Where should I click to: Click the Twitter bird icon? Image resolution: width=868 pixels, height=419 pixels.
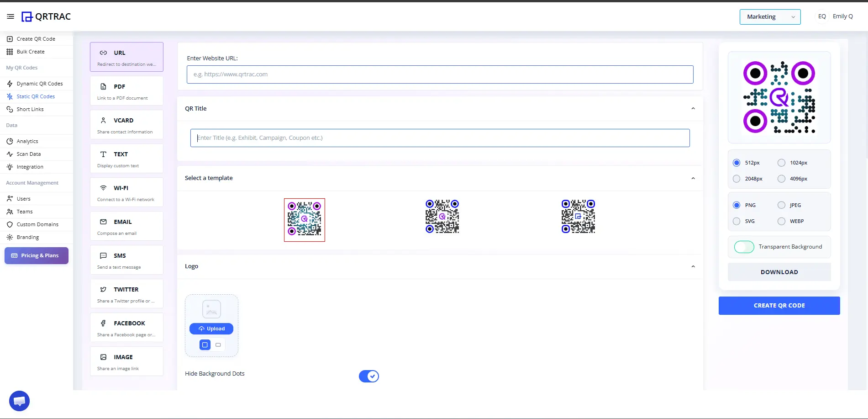pyautogui.click(x=103, y=289)
